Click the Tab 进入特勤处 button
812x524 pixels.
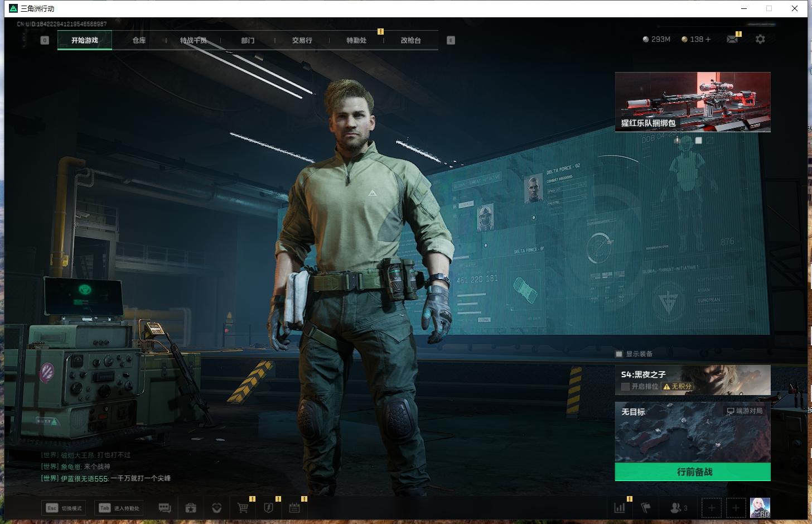point(119,508)
